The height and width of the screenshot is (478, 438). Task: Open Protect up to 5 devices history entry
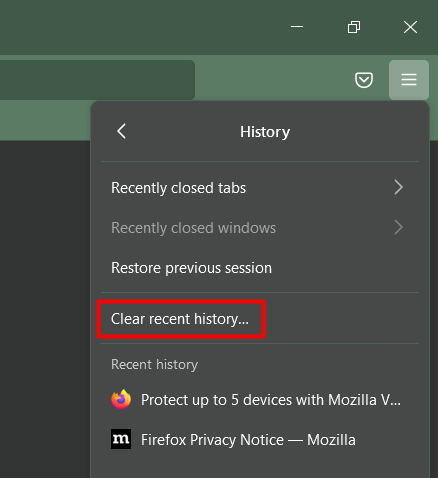pyautogui.click(x=260, y=400)
